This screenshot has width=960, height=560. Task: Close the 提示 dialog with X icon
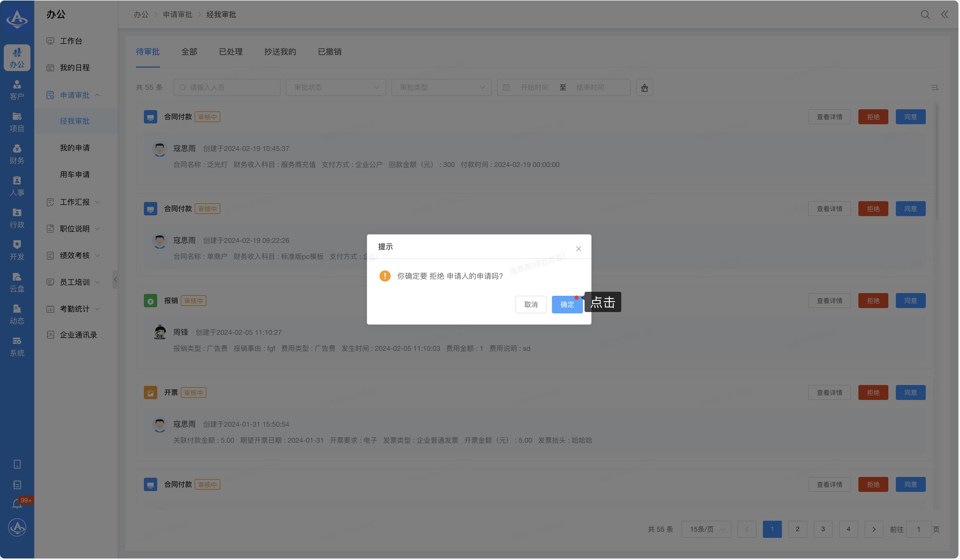578,249
